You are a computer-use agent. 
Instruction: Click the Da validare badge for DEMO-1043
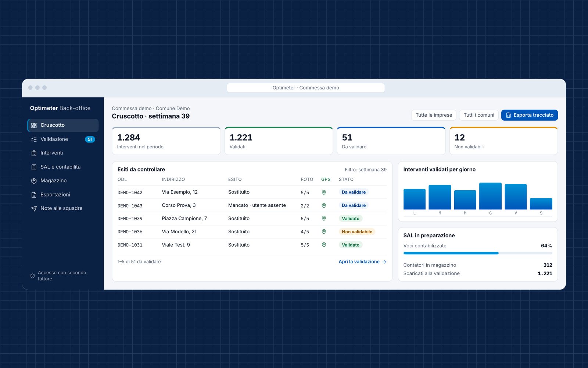tap(354, 205)
